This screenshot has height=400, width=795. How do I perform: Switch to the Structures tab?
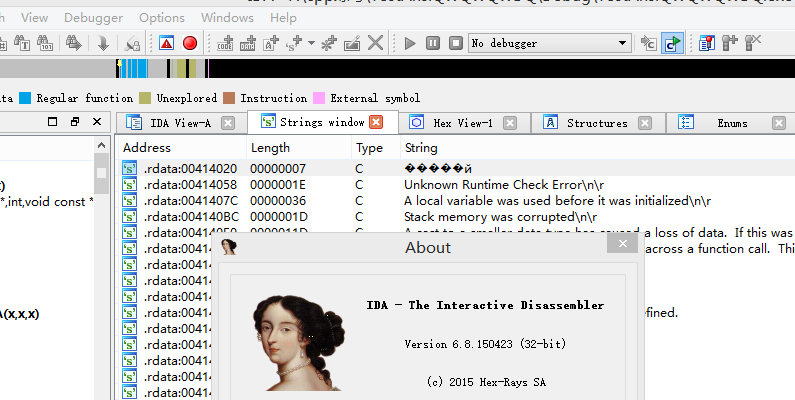[597, 123]
